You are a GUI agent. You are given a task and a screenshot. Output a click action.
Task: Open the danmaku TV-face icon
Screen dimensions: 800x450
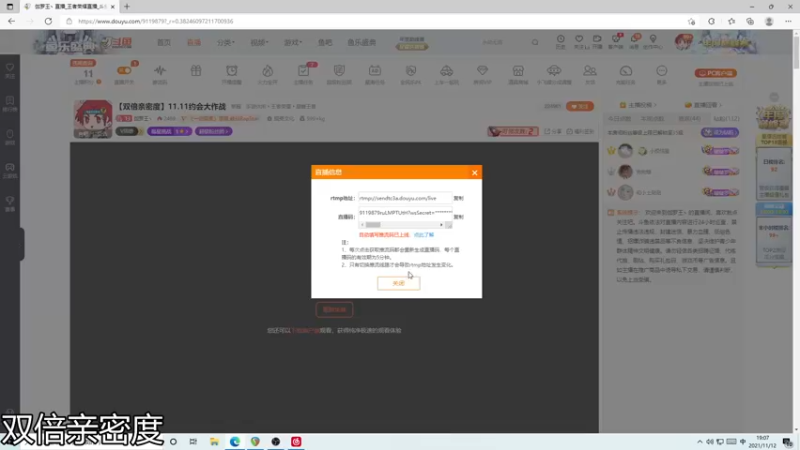click(374, 71)
